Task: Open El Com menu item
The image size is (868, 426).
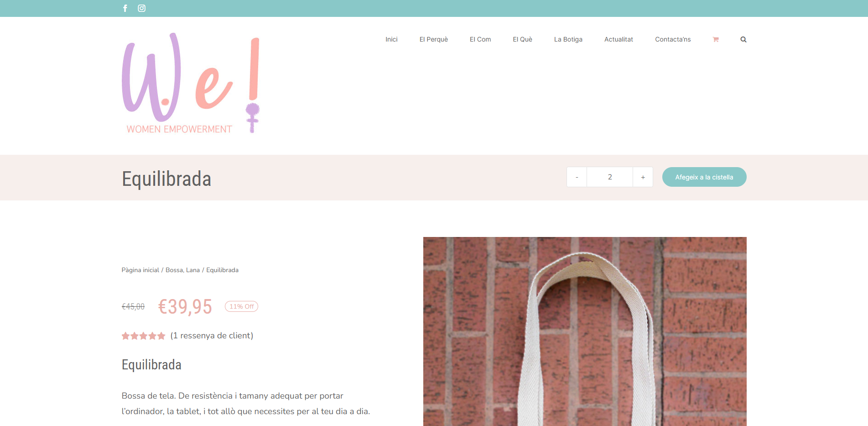Action: [x=480, y=39]
